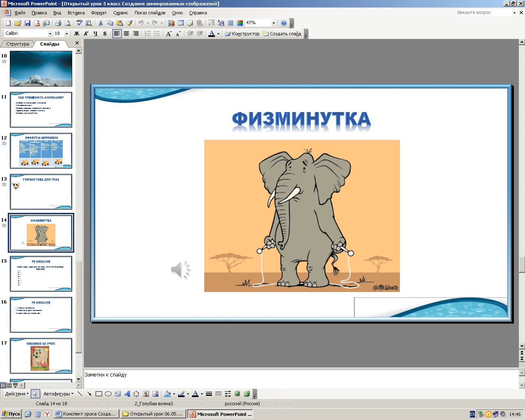Toggle text shadow (S)
Viewport: 525px width, 420px height.
105,34
